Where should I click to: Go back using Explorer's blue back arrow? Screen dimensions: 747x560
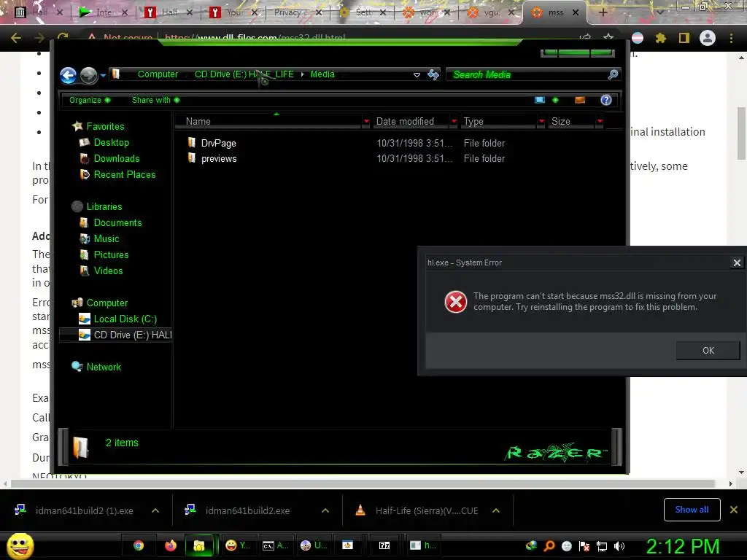click(x=68, y=75)
